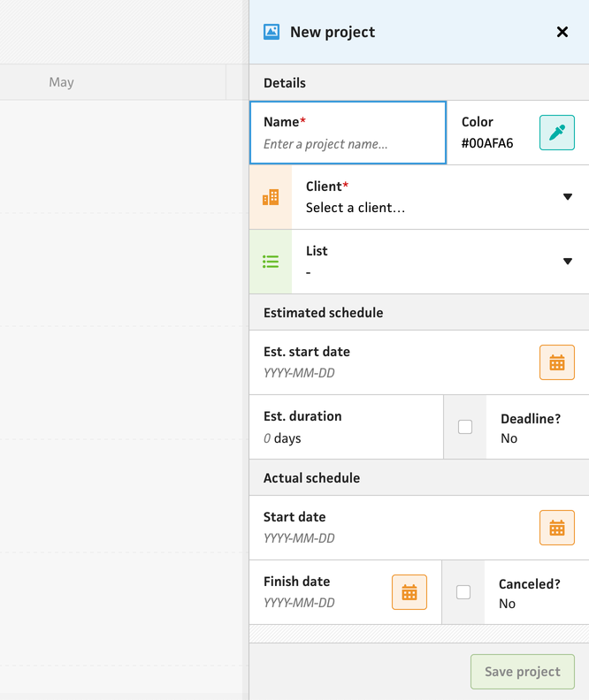Click the Estimated schedule section header

click(419, 313)
